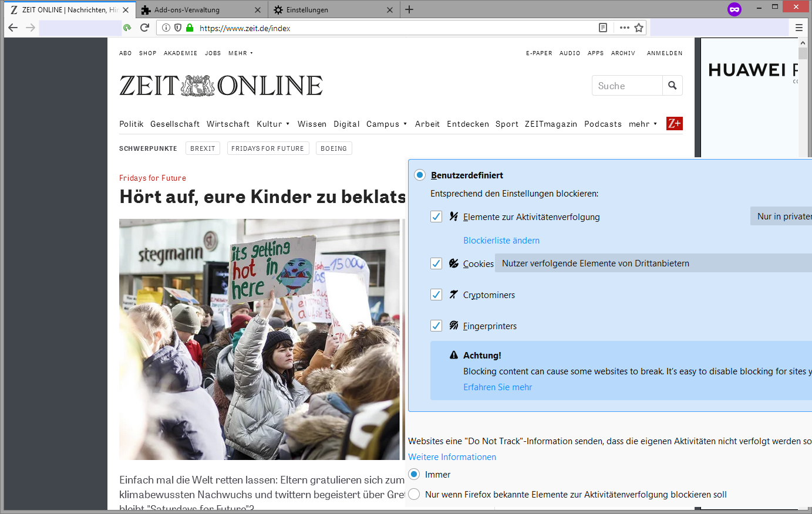Click the Cryptominers pickaxe icon

pos(453,295)
